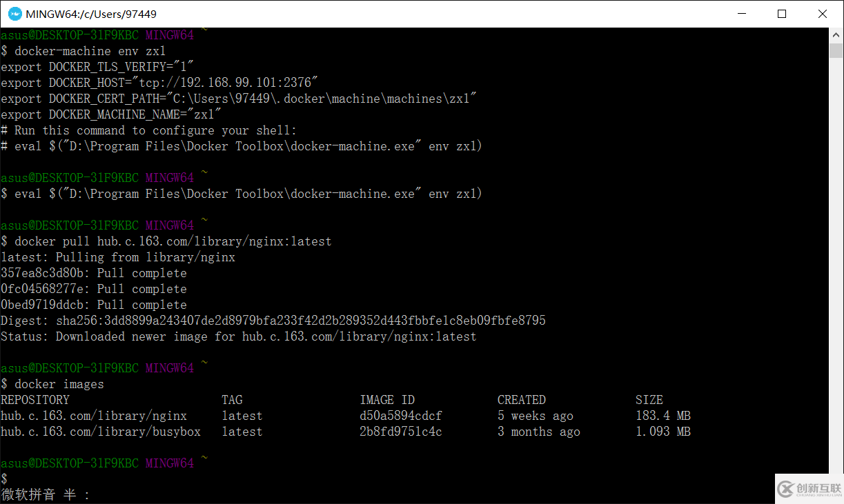This screenshot has width=844, height=504.
Task: Click image ID 2b8fd9751c4c
Action: 401,432
